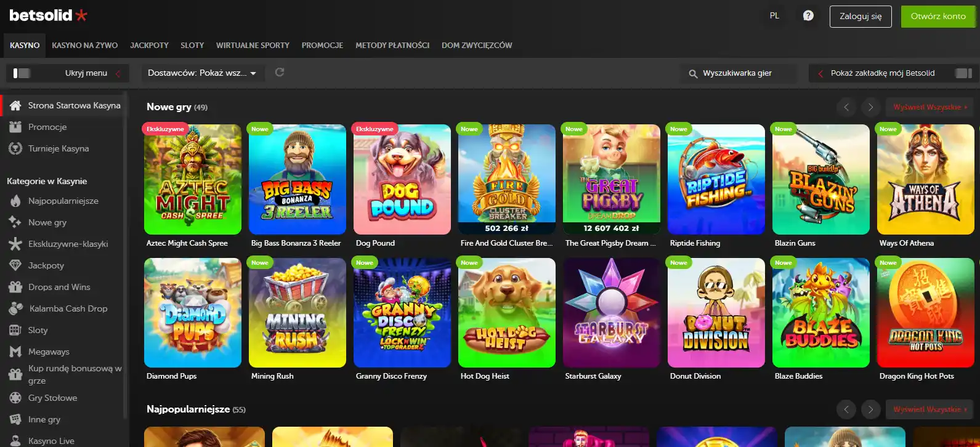Image resolution: width=980 pixels, height=447 pixels.
Task: Click next arrow in Nowe gry section
Action: click(x=870, y=107)
